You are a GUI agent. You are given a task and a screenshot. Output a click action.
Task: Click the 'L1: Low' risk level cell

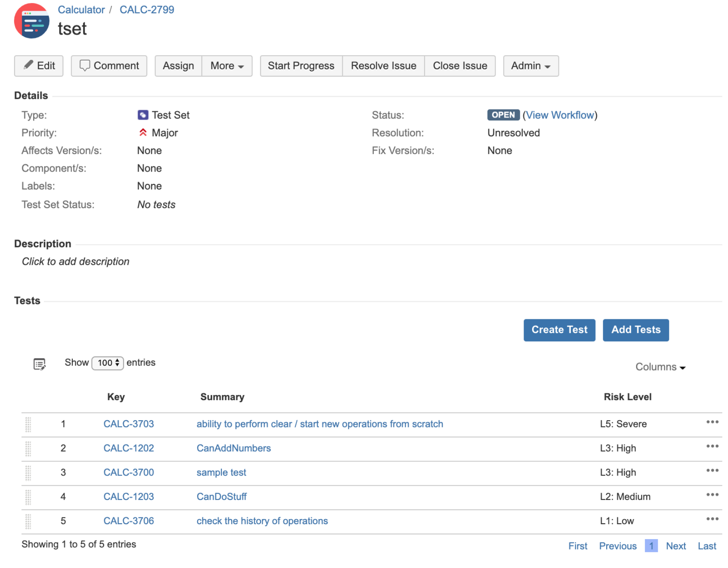(616, 521)
